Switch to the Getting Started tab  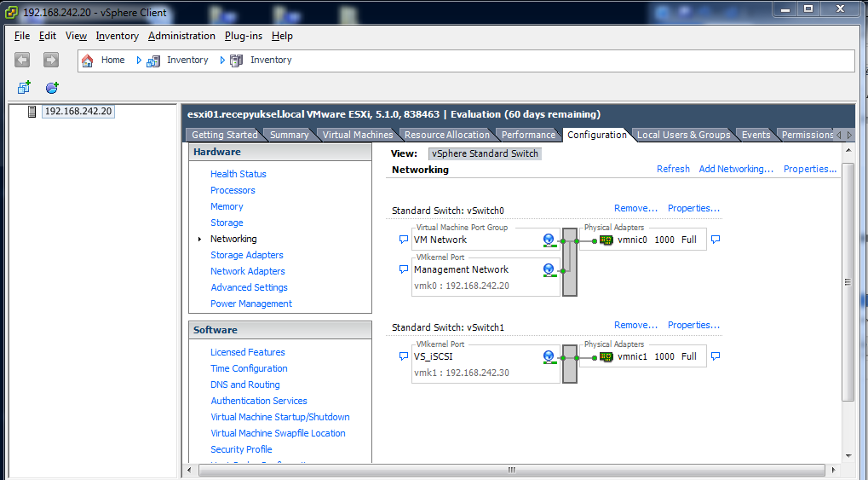[224, 135]
